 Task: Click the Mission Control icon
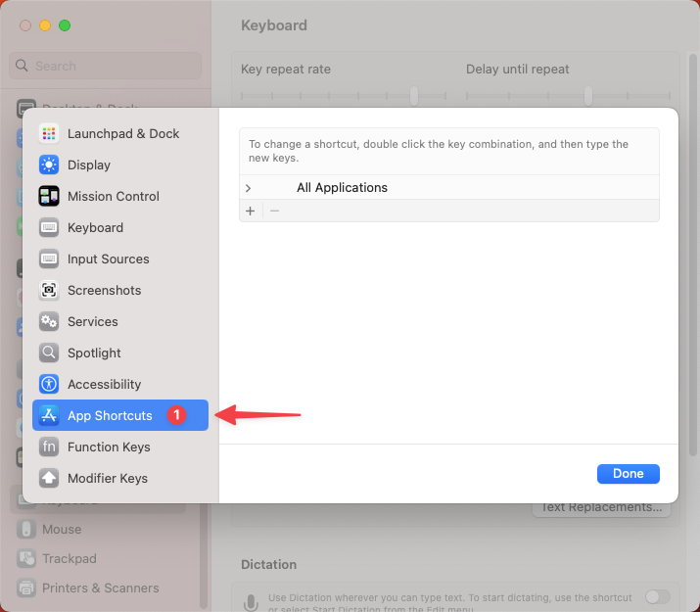click(x=49, y=196)
